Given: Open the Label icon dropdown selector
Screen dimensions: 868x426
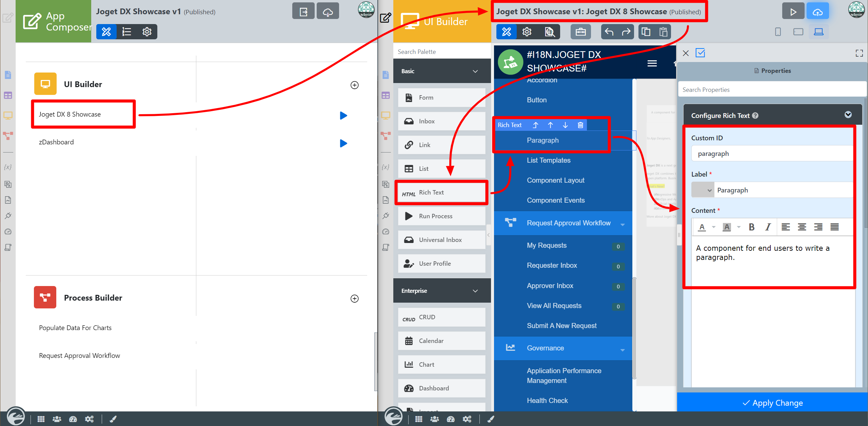Looking at the screenshot, I should (703, 190).
